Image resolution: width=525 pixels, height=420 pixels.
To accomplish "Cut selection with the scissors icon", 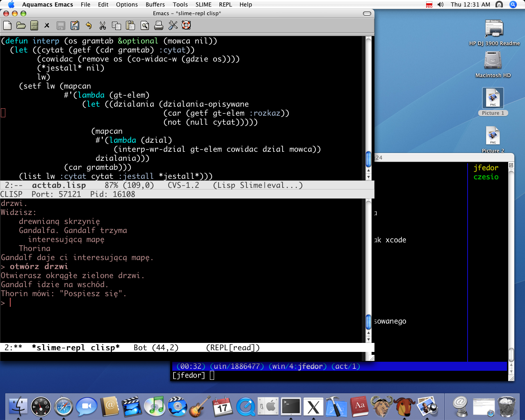I will click(x=103, y=25).
